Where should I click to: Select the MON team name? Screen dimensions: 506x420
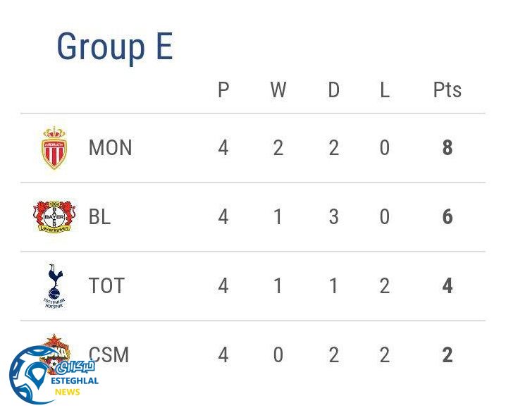coord(110,148)
